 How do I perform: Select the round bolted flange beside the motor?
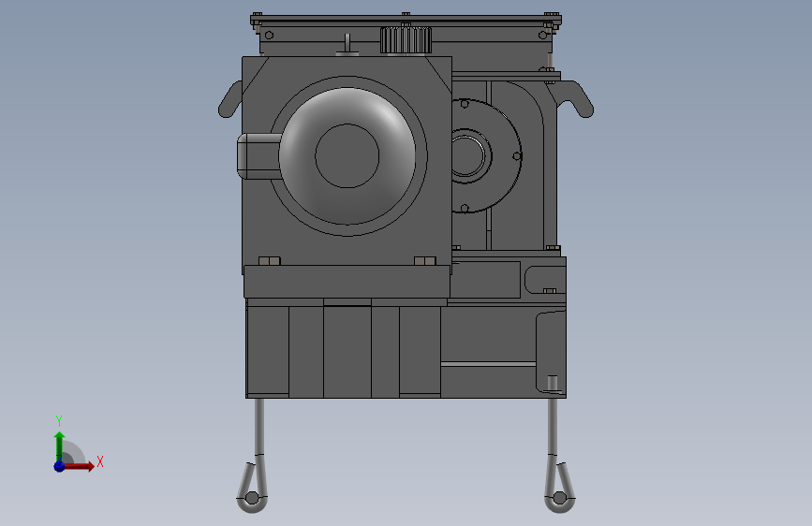tap(486, 155)
